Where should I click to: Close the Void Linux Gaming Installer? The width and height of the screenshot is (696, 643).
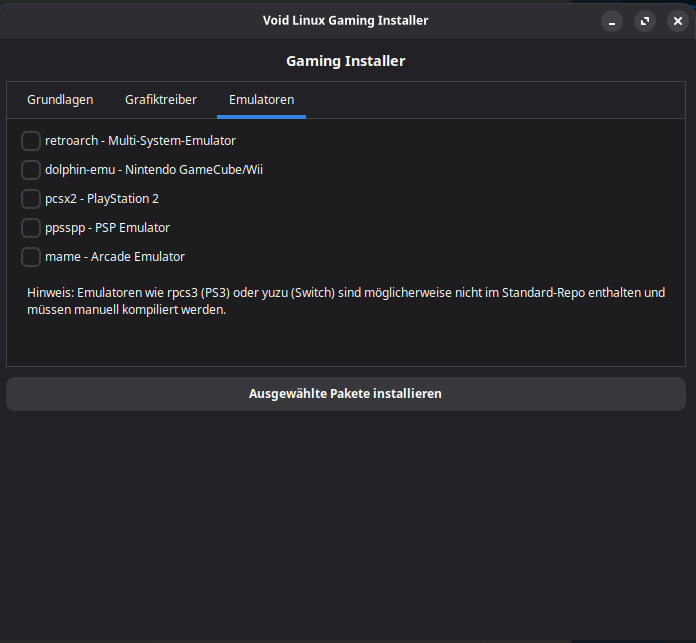[677, 21]
